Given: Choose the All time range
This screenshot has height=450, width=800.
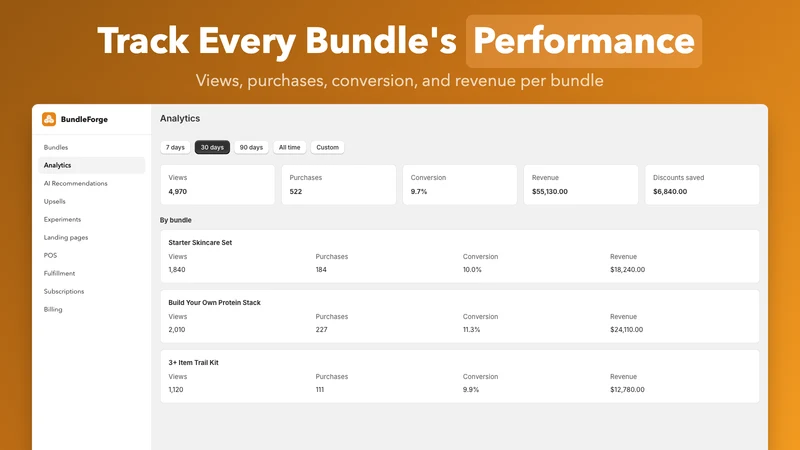Looking at the screenshot, I should click(289, 147).
